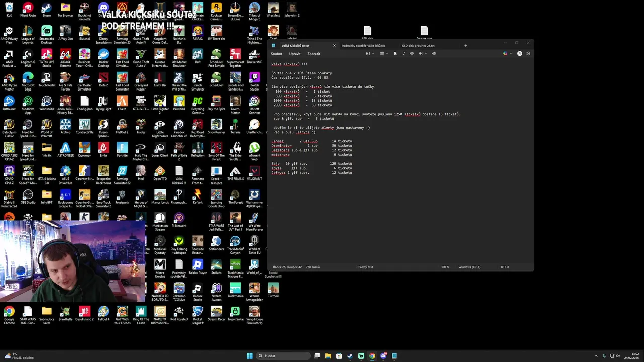
Task: Open Terraria desktop shortcut
Action: 235,126
